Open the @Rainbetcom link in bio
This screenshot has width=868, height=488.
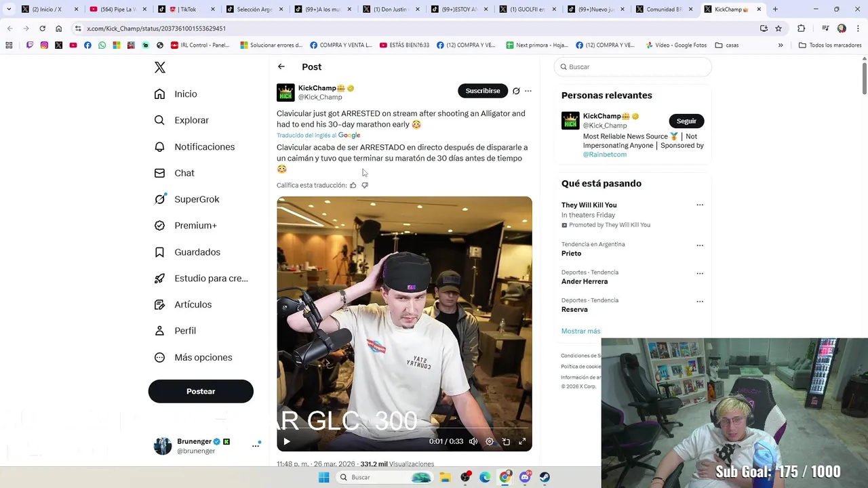[x=605, y=155]
